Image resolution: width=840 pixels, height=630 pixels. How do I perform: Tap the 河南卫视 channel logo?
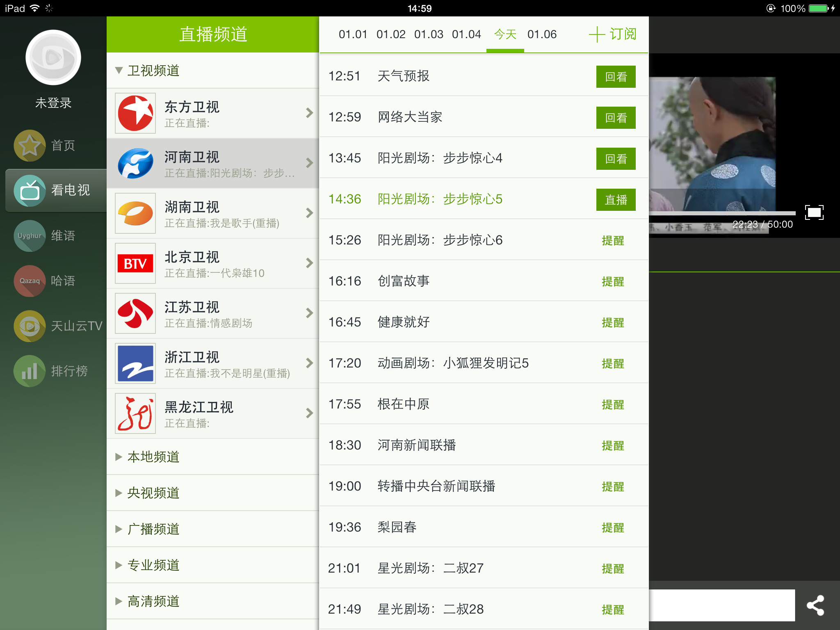pyautogui.click(x=135, y=163)
